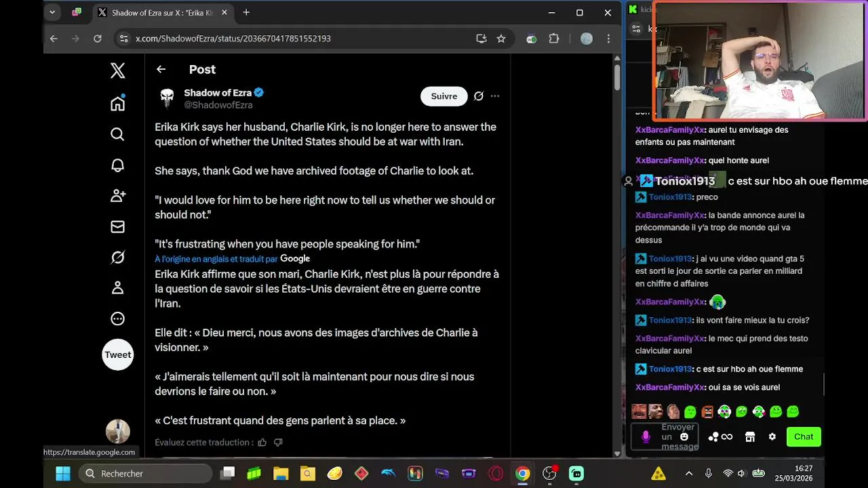This screenshot has width=868, height=488.
Task: Show hidden system tray icons
Action: point(689,474)
